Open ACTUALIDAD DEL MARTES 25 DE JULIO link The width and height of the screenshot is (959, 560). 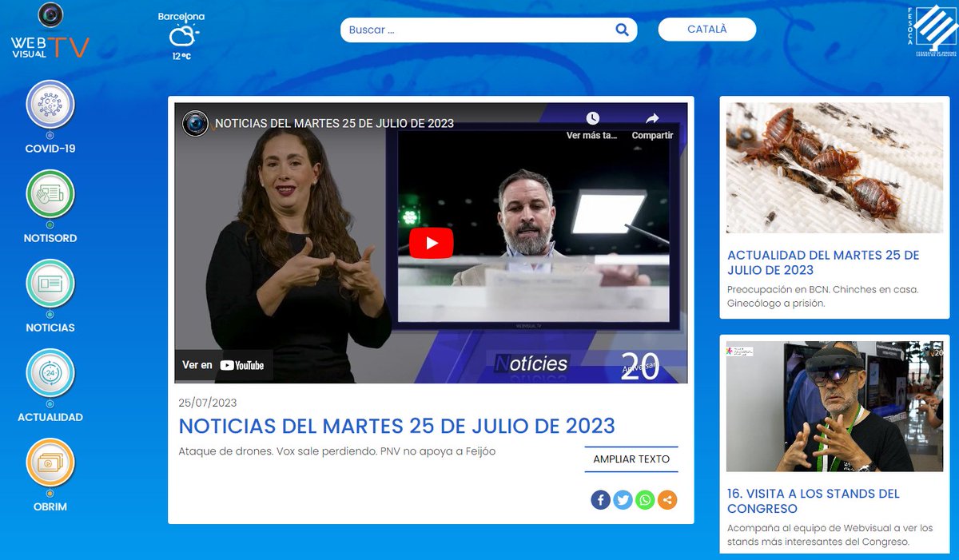823,263
